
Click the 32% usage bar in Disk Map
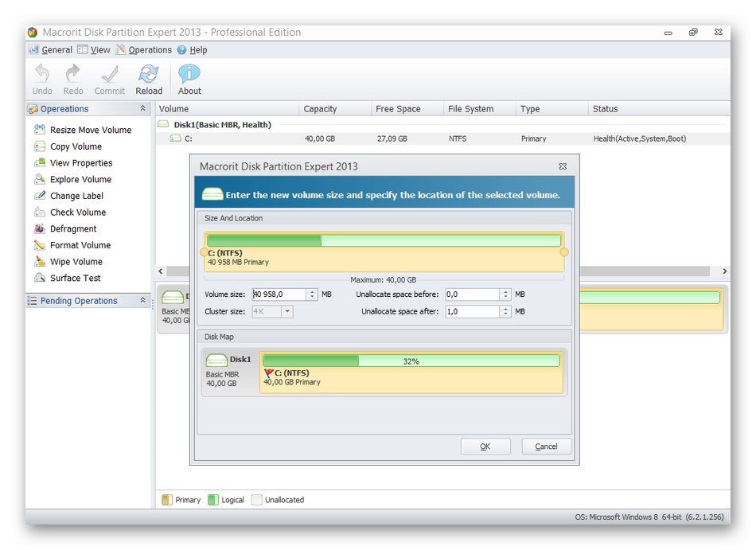(411, 361)
